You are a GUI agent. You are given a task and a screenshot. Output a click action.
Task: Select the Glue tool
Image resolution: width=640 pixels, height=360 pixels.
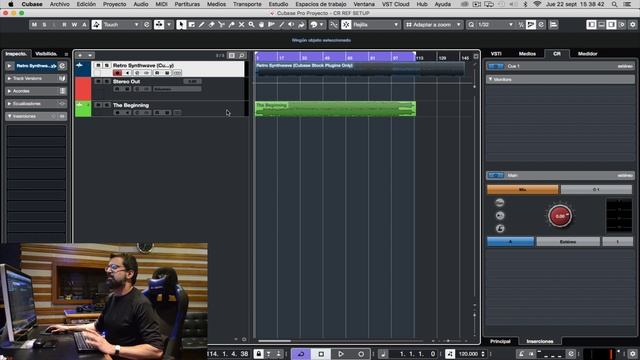(231, 24)
